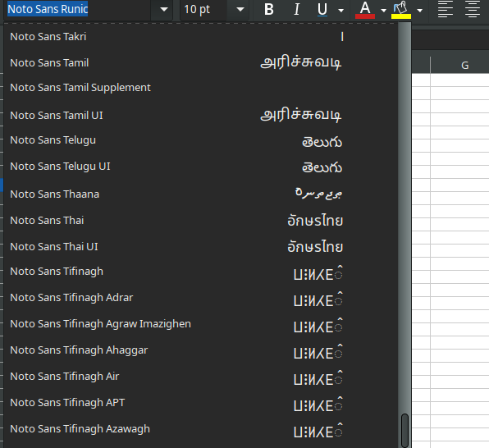Viewport: 489px width, 448px height.
Task: Pick Noto Sans Telugu font
Action: 201,140
